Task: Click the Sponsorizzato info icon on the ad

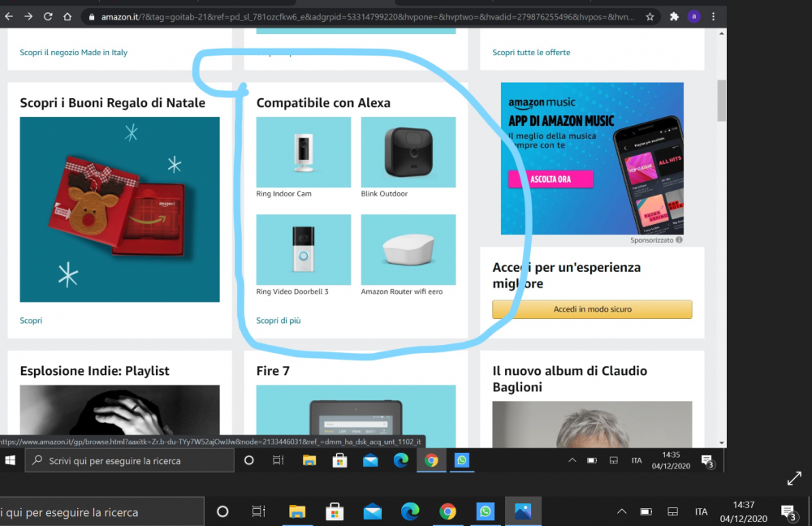Action: [679, 239]
